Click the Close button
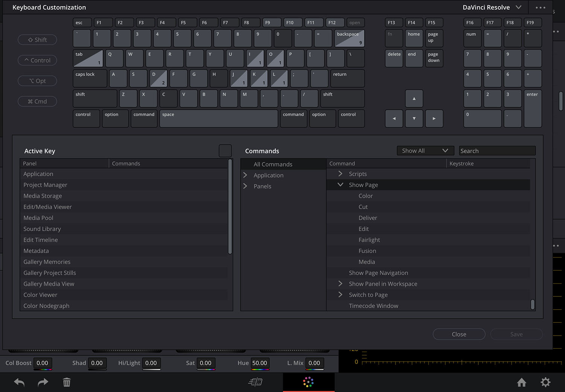 click(459, 334)
